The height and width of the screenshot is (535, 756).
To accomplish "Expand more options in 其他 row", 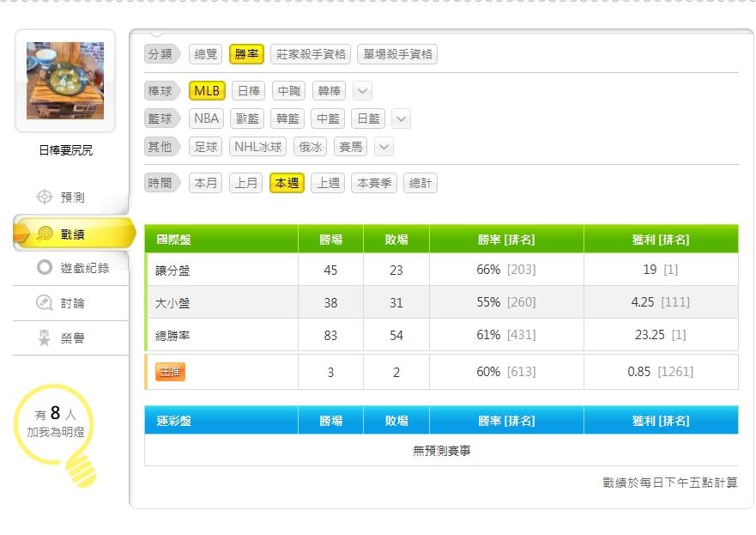I will pos(384,147).
